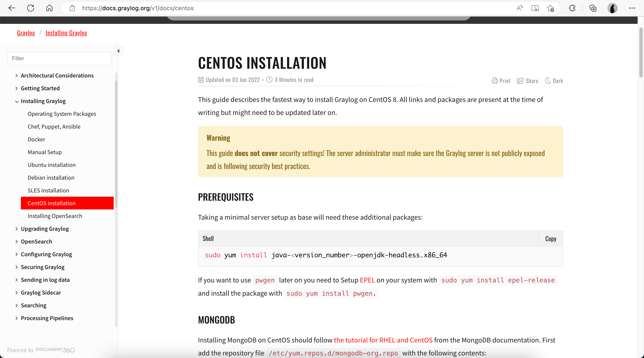Click the browser back arrow

point(12,8)
